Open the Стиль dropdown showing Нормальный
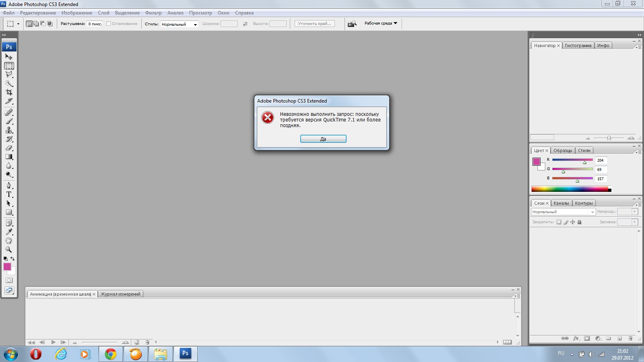The width and height of the screenshot is (644, 362). click(179, 24)
